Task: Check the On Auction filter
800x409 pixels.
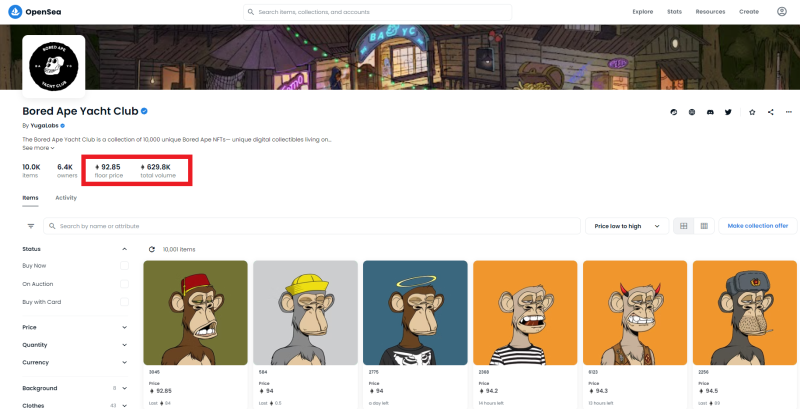Action: tap(124, 284)
